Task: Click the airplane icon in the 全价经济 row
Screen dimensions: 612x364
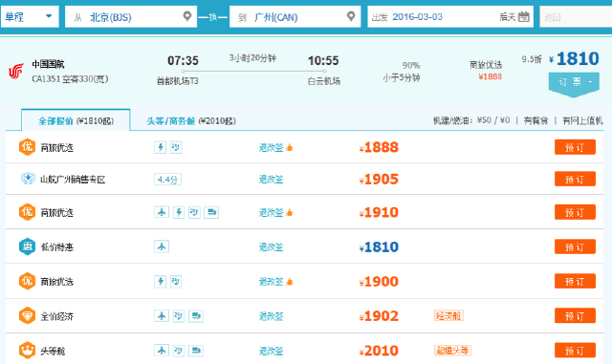Action: pos(162,315)
